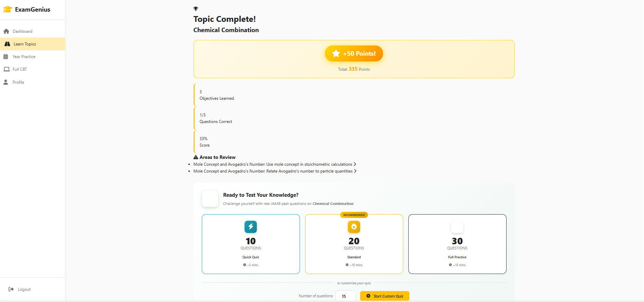Expand chevron for Avogadro's number particle quantities item
Image resolution: width=644 pixels, height=302 pixels.
(355, 171)
